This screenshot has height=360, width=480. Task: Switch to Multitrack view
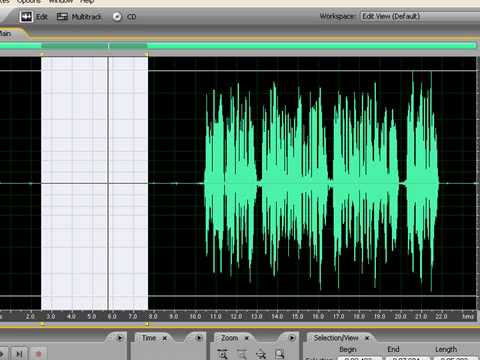(79, 17)
